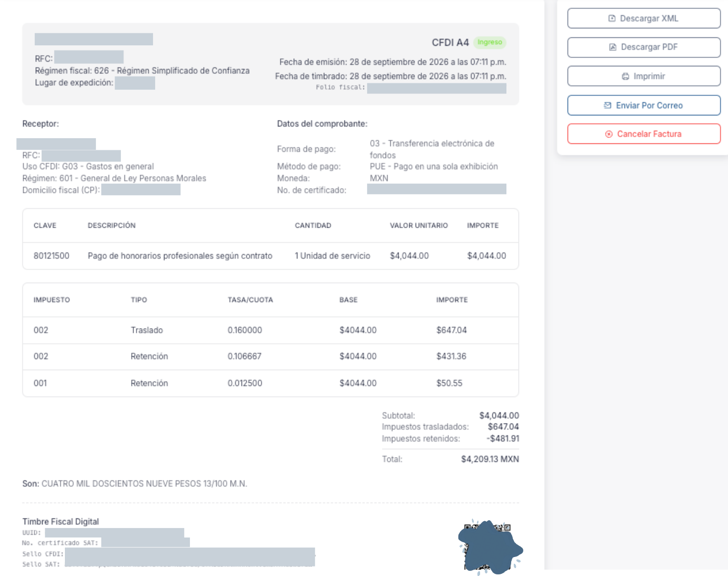Screen dimensions: 728x576
Task: Click the Descargar PDF file icon
Action: tap(613, 47)
